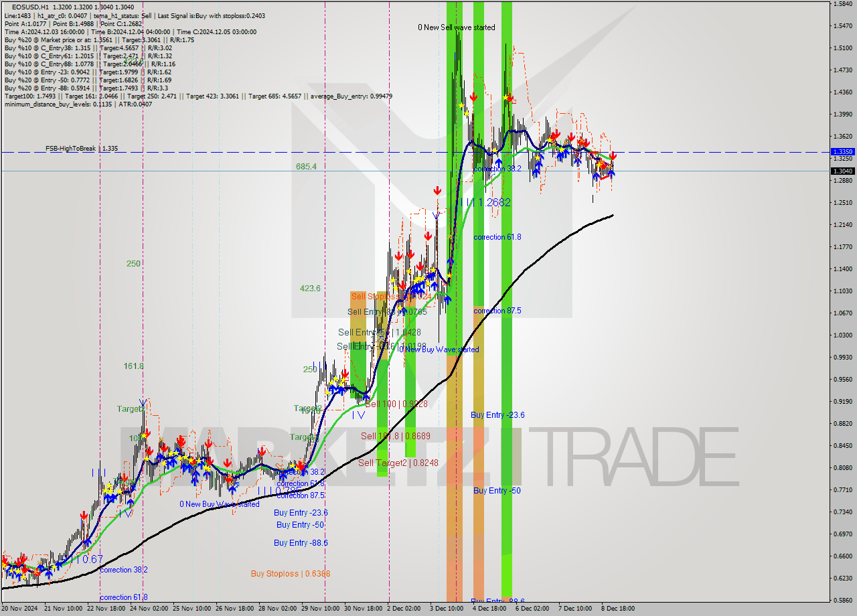Click the 'FSB-HighToBreak | 1.335' label
Viewport: 857px width, 616px height.
click(82, 149)
